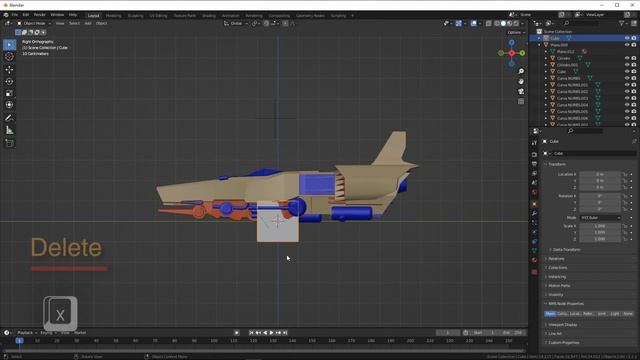The height and width of the screenshot is (360, 640).
Task: Select the Add Cube tool
Action: pyautogui.click(x=9, y=143)
